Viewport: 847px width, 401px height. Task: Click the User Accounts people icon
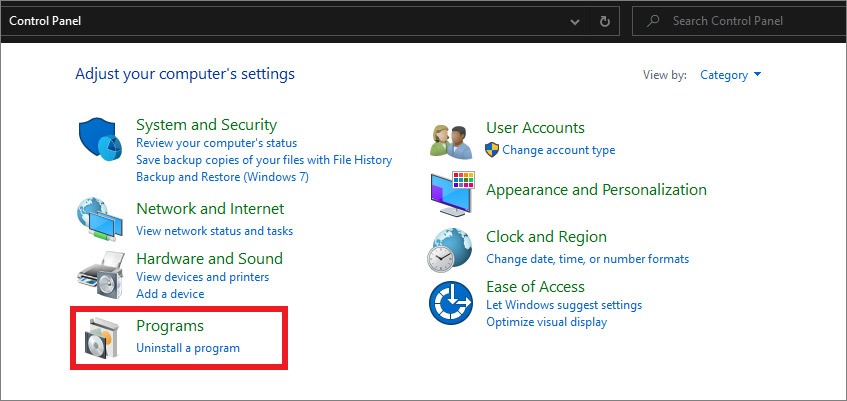click(451, 142)
